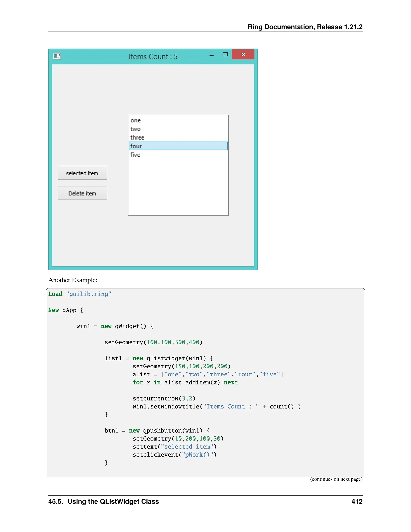The image size is (411, 532).
Task: Click page number 412
Action: pos(357,501)
